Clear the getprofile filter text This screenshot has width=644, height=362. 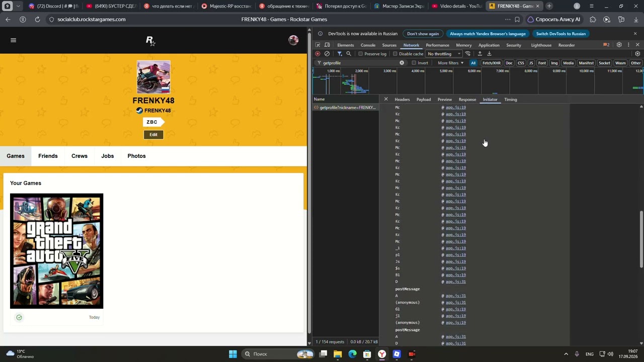pos(401,63)
